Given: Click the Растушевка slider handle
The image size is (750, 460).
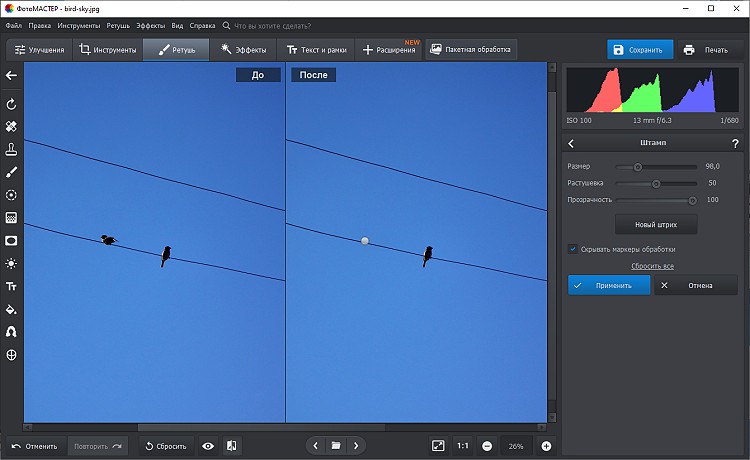Looking at the screenshot, I should pyautogui.click(x=656, y=183).
